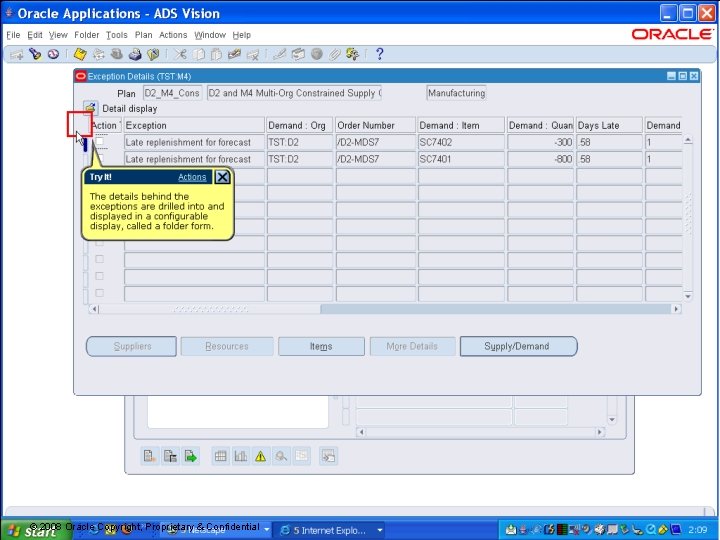This screenshot has width=720, height=540.
Task: Click the More Details button
Action: pos(412,346)
